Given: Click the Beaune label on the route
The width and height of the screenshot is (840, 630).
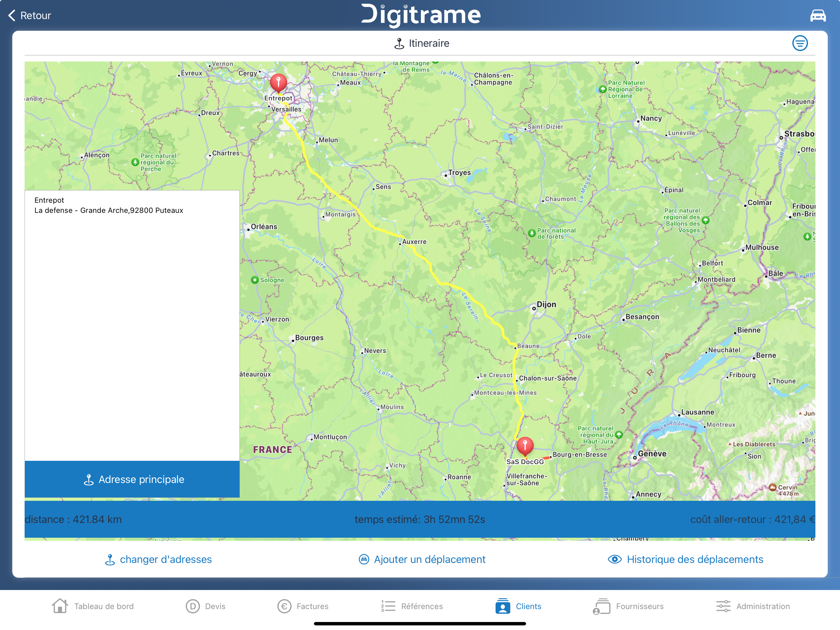Looking at the screenshot, I should point(528,346).
